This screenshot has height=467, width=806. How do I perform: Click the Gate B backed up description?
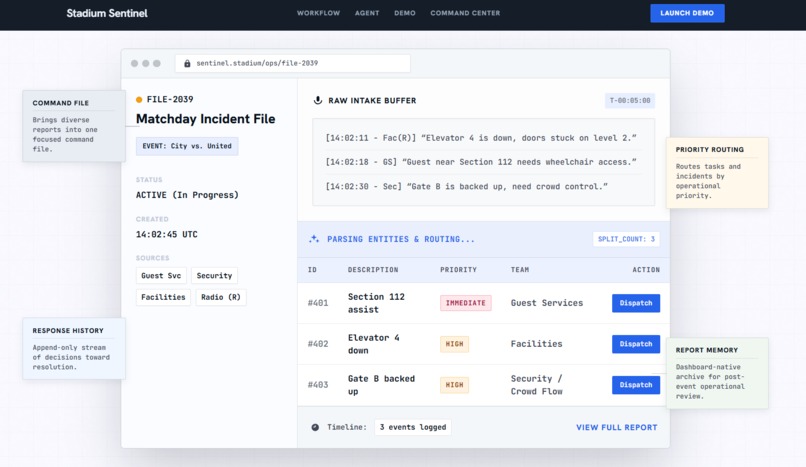(381, 385)
